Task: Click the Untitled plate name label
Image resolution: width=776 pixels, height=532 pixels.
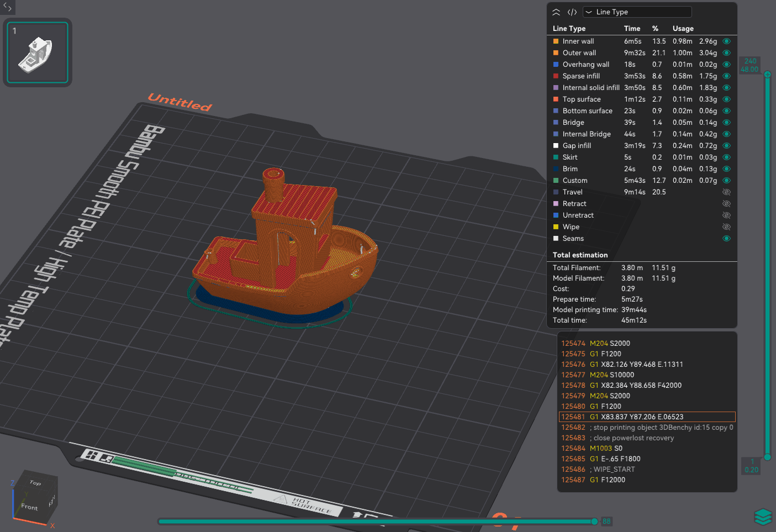Action: pyautogui.click(x=180, y=102)
